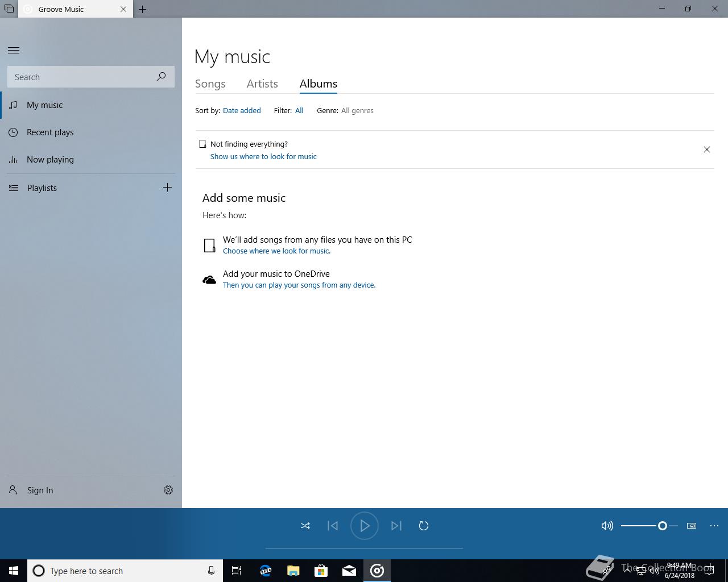The width and height of the screenshot is (728, 582).
Task: Click the OneDrive cloud icon
Action: pos(209,280)
